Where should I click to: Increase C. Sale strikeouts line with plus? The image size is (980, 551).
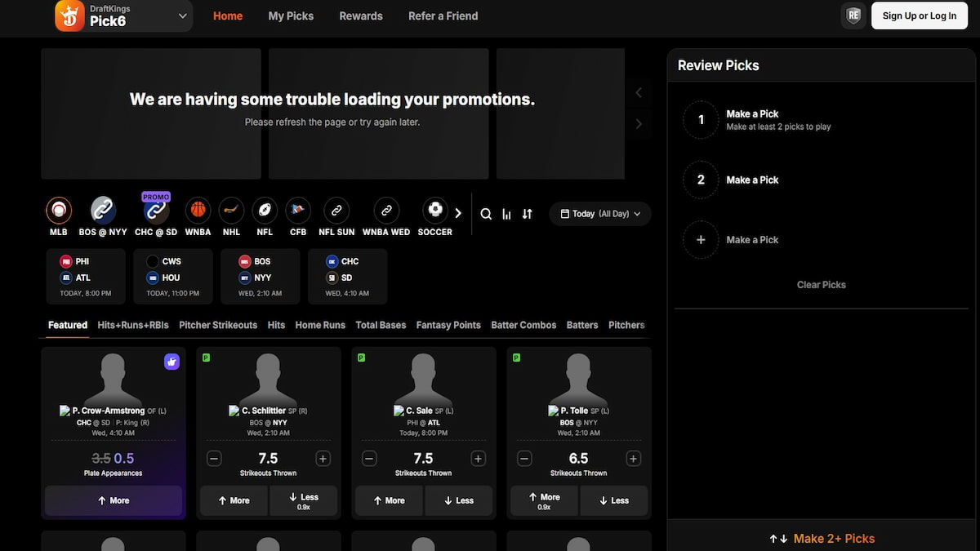point(478,459)
